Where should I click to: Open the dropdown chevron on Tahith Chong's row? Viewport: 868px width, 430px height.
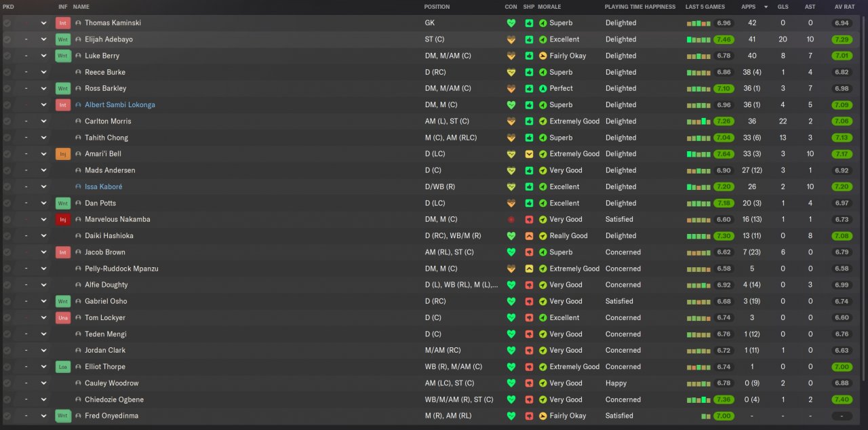point(44,138)
